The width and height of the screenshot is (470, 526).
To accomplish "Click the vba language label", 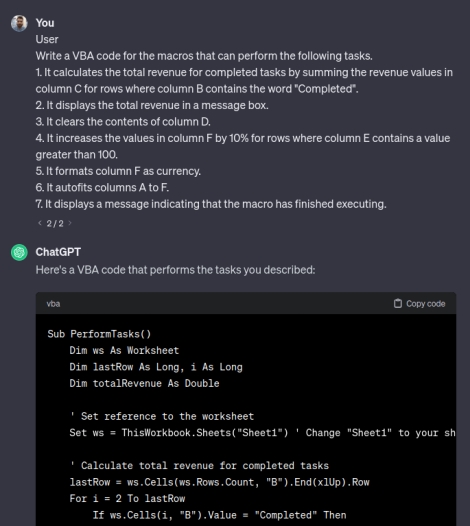I will click(53, 304).
